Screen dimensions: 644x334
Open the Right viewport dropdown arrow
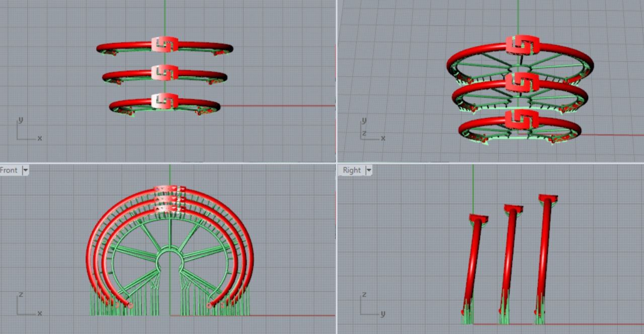(x=368, y=170)
